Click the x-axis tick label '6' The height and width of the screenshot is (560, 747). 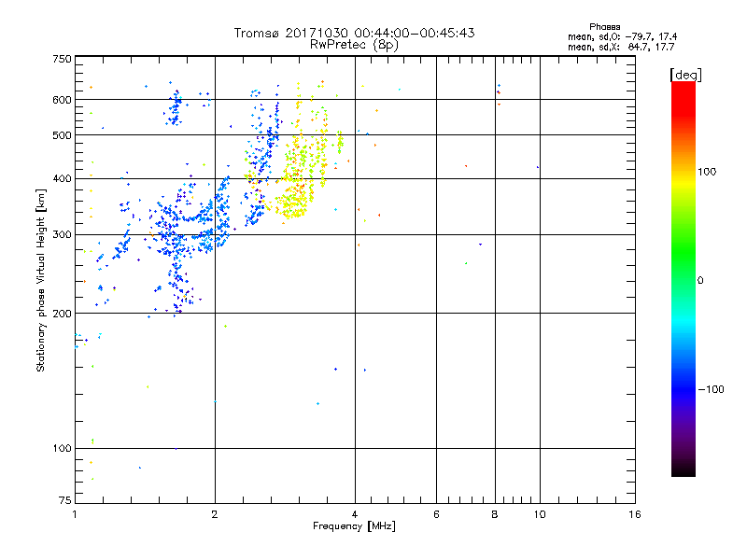tap(436, 514)
